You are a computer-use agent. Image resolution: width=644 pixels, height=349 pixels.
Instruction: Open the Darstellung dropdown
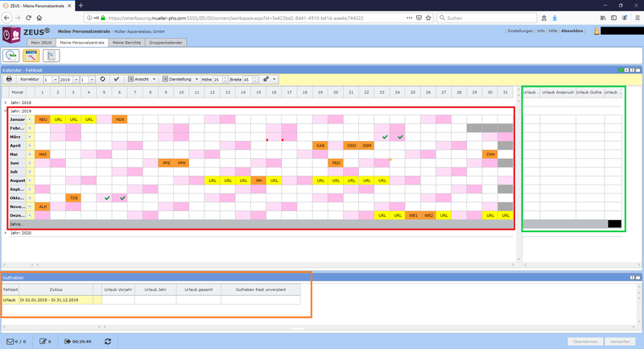tap(182, 80)
